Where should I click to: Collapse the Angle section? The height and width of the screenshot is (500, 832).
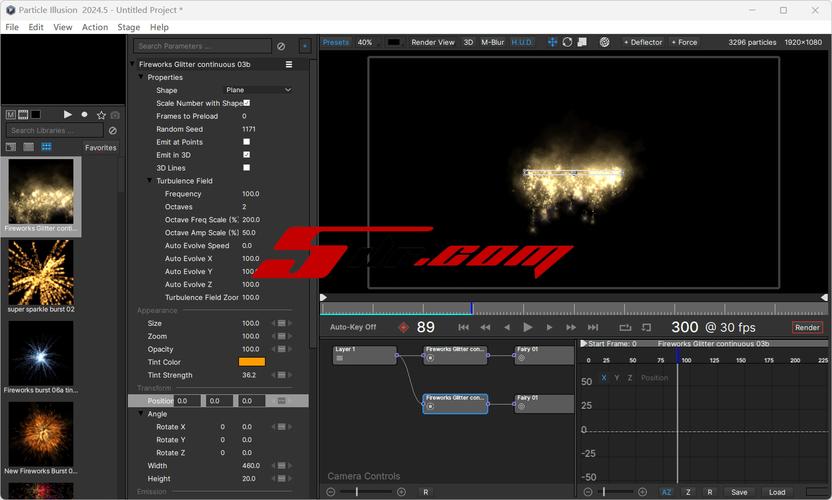point(141,413)
